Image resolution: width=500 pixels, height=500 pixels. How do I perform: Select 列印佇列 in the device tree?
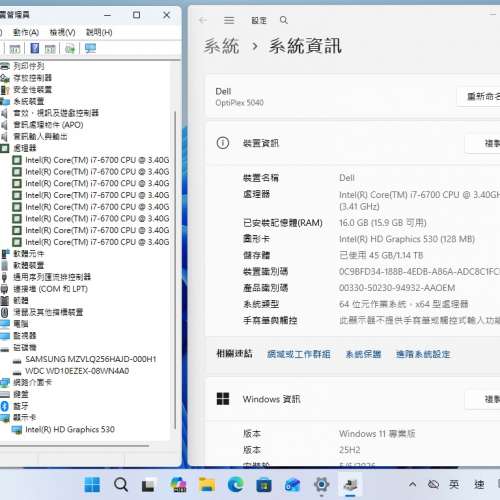click(29, 66)
